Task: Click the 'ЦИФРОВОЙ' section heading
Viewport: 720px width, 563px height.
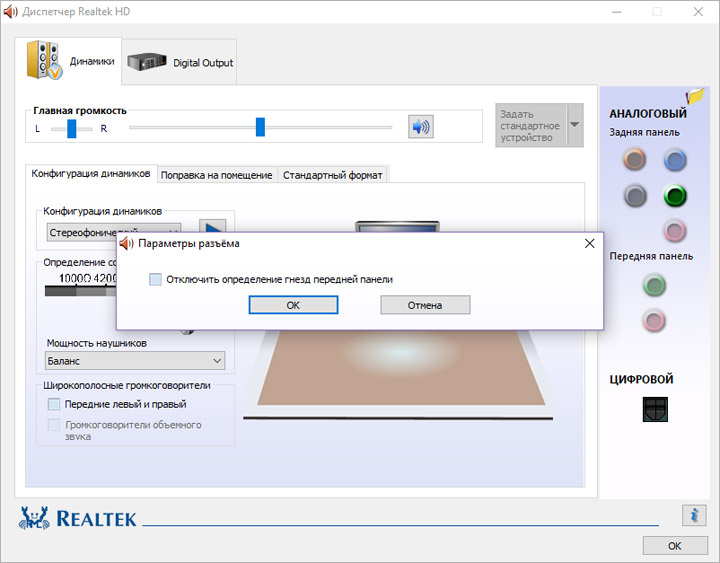Action: [641, 379]
